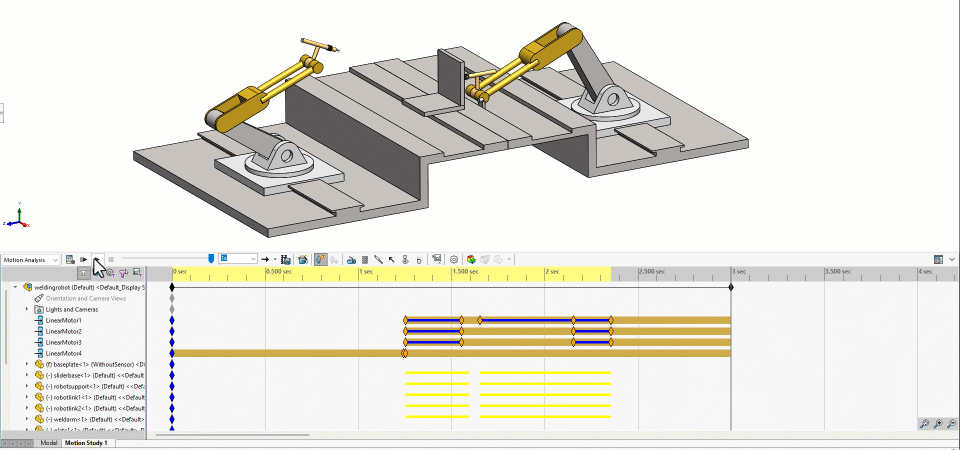Switch to the Model tab

(x=48, y=442)
